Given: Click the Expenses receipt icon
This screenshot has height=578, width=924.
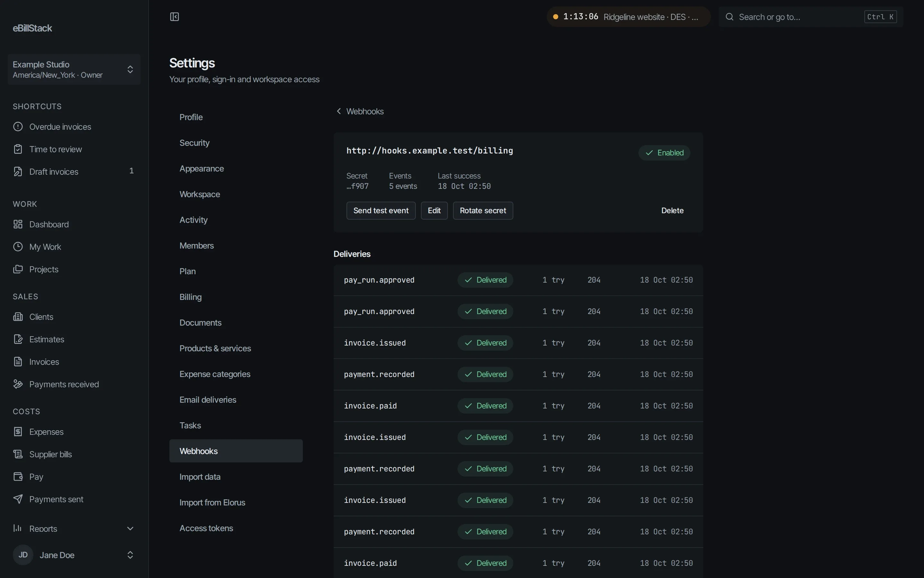Looking at the screenshot, I should [18, 432].
